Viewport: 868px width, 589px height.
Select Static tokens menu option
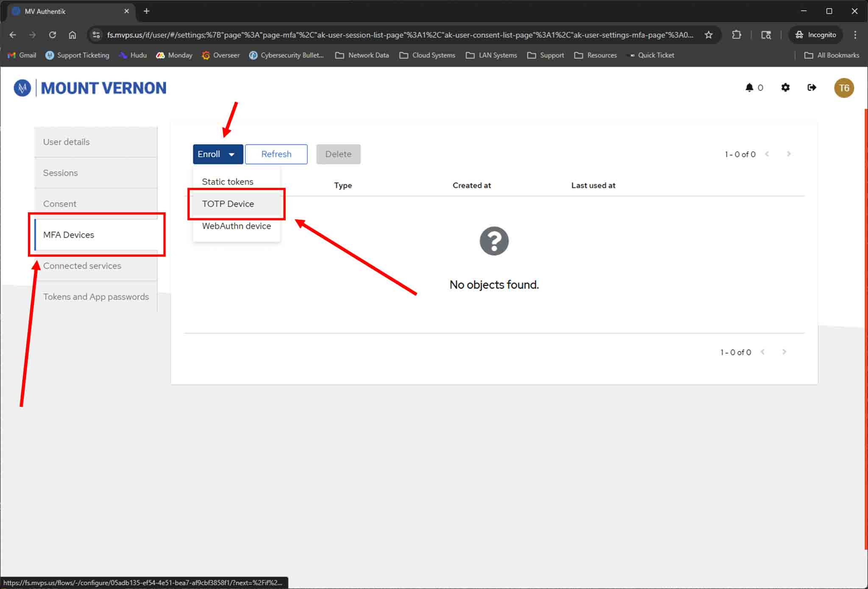[228, 182]
